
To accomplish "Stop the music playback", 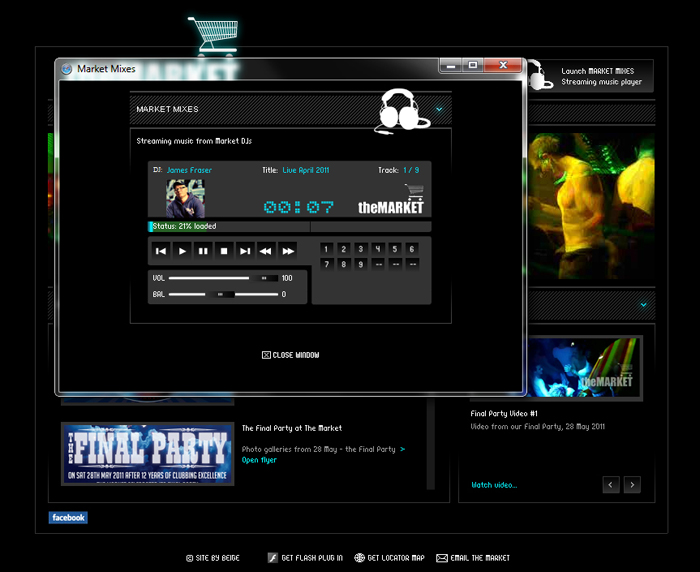I will click(x=224, y=251).
